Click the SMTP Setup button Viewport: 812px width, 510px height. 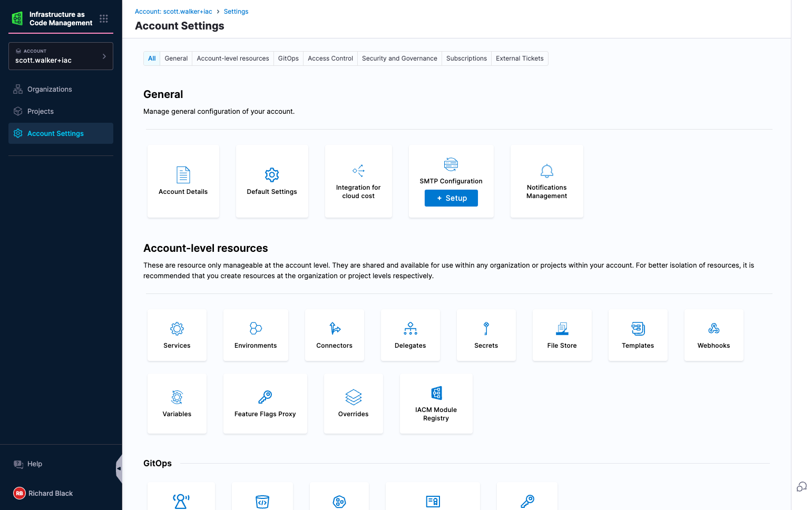click(451, 198)
